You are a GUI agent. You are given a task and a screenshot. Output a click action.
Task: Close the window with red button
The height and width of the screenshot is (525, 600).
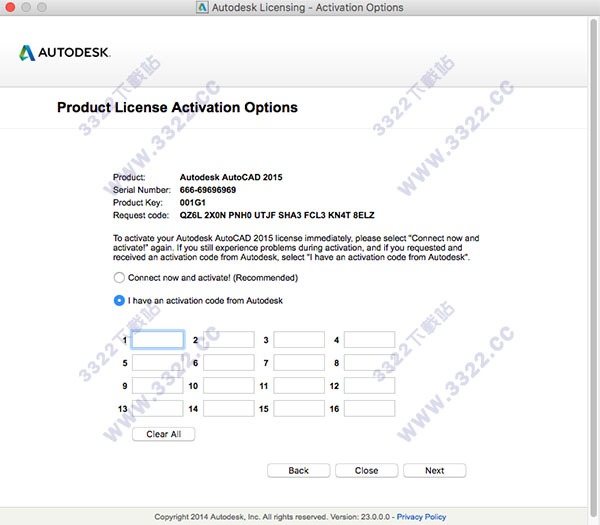tap(10, 7)
